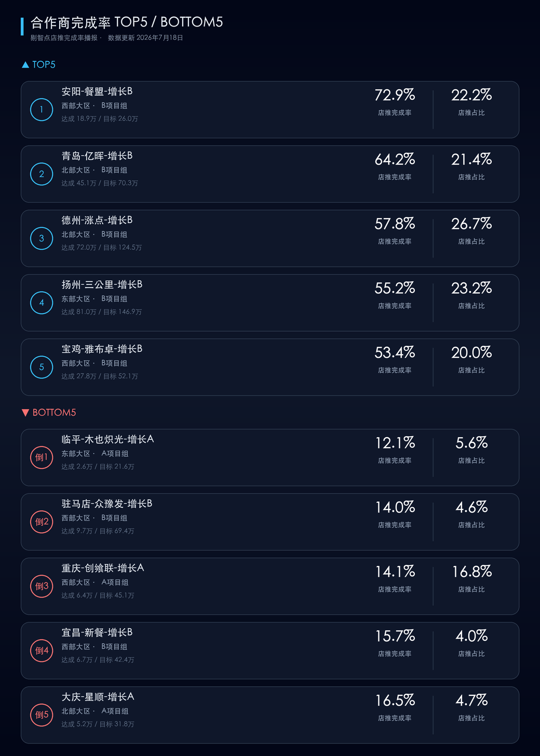Select the 26.7% 店推占比 value

point(471,224)
